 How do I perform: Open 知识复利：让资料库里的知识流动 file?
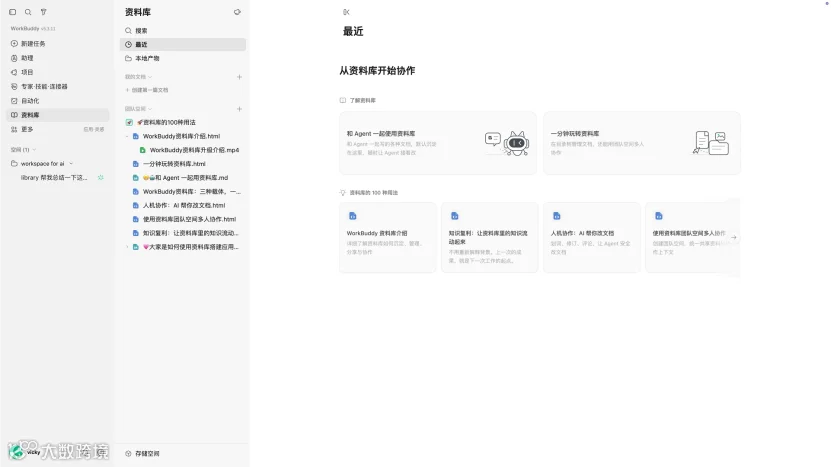[190, 233]
